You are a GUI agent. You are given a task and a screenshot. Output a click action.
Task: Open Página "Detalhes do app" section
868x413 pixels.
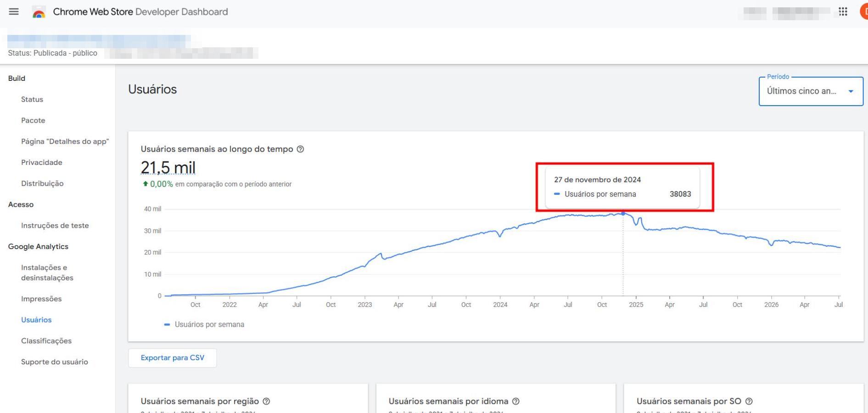click(x=65, y=141)
